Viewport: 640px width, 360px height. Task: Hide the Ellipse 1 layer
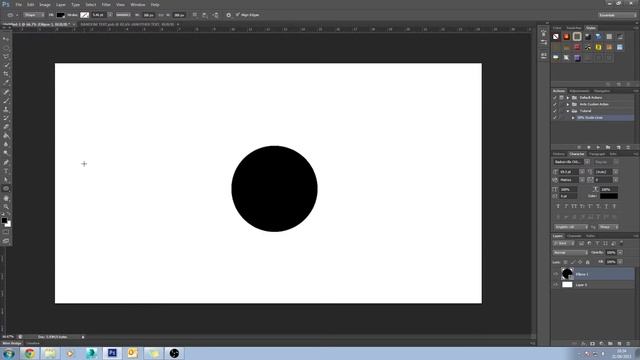[556, 274]
